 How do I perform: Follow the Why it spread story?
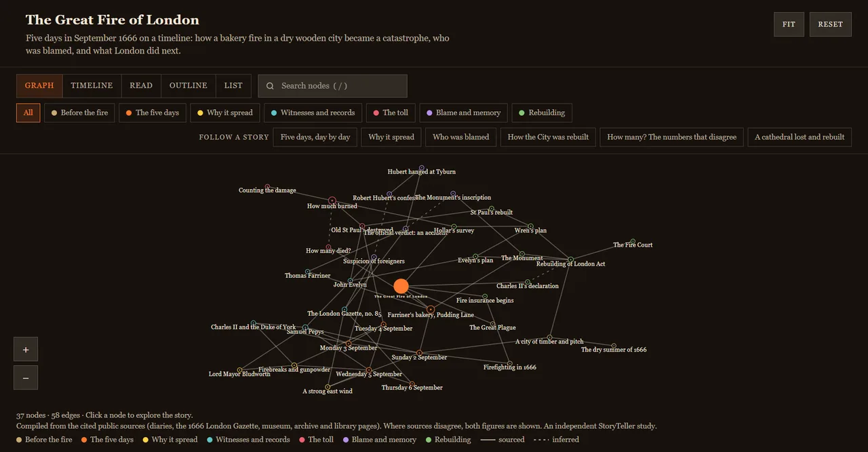click(x=391, y=137)
